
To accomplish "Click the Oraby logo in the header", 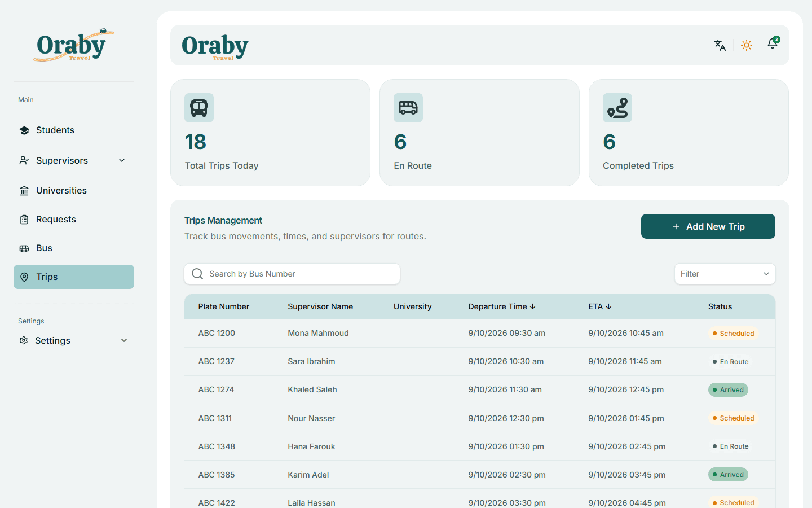I will [x=215, y=46].
